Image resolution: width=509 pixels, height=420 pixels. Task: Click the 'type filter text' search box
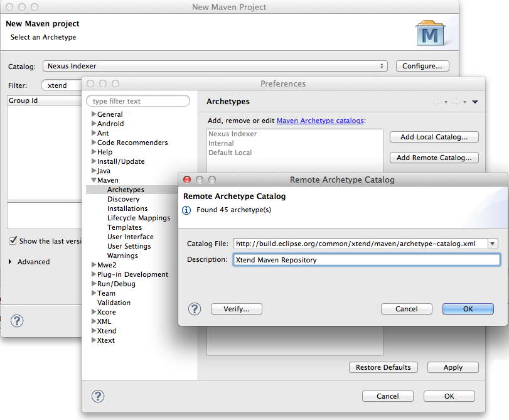138,101
